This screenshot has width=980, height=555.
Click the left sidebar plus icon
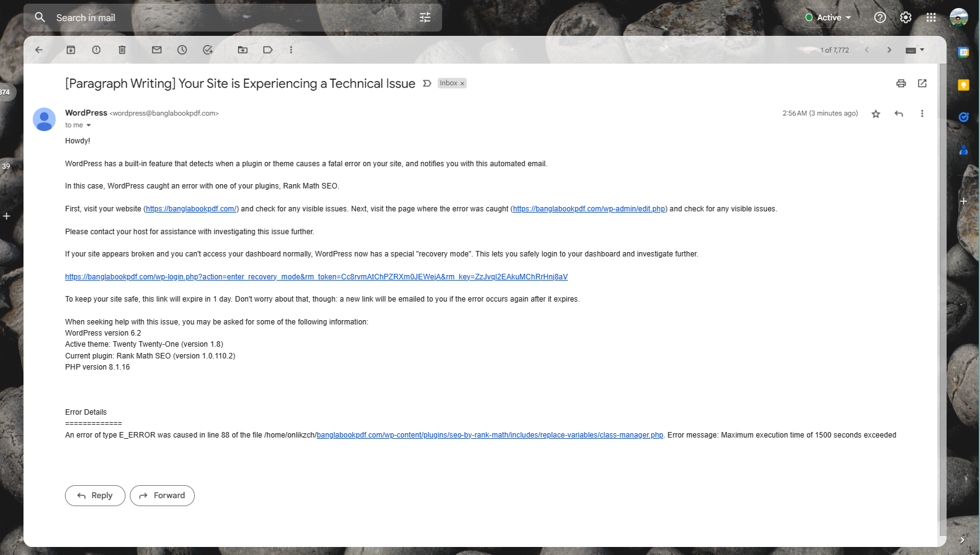(6, 216)
